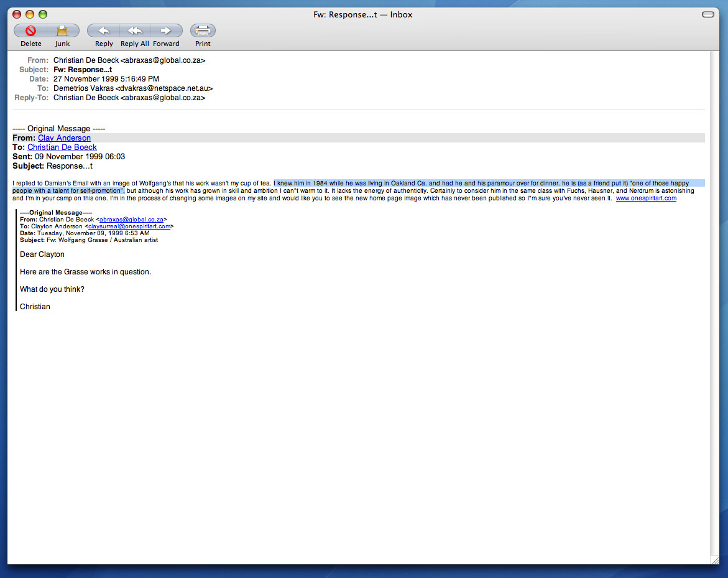Mark the message as Junk
Screen dimensions: 728x578
(62, 30)
